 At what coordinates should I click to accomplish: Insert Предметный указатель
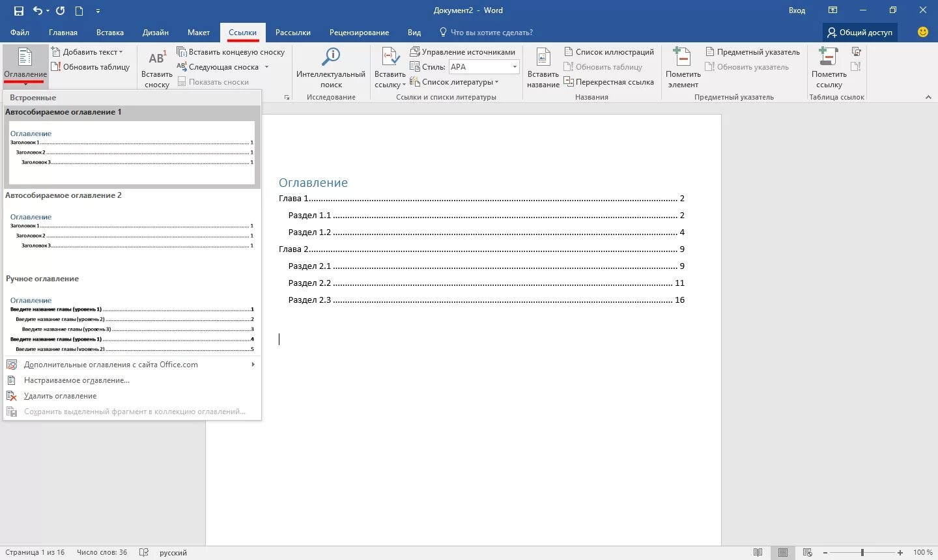(752, 52)
